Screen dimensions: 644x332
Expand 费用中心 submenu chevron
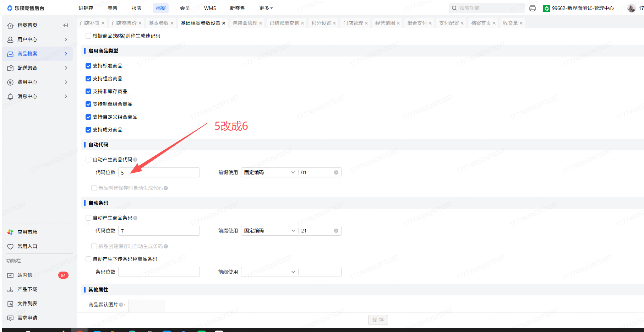pyautogui.click(x=66, y=82)
